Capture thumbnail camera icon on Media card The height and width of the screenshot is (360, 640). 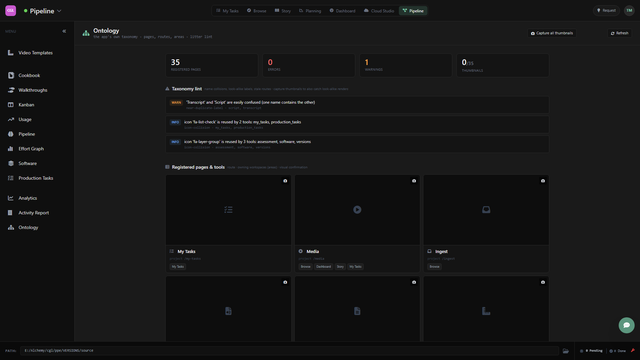click(414, 181)
